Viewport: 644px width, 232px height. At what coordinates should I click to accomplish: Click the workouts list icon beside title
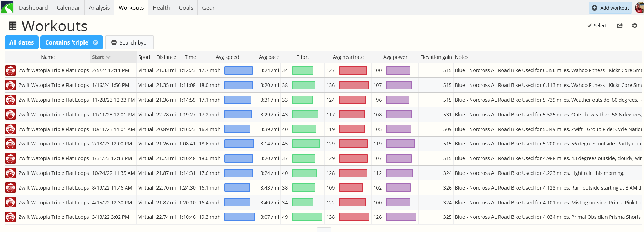click(x=13, y=26)
